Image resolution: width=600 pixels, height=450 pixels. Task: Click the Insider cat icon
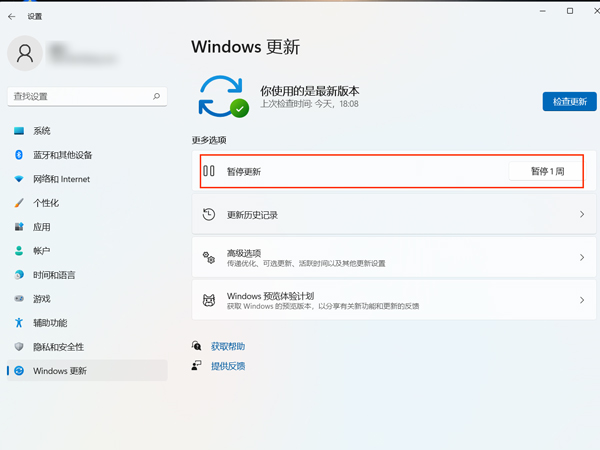click(x=209, y=300)
